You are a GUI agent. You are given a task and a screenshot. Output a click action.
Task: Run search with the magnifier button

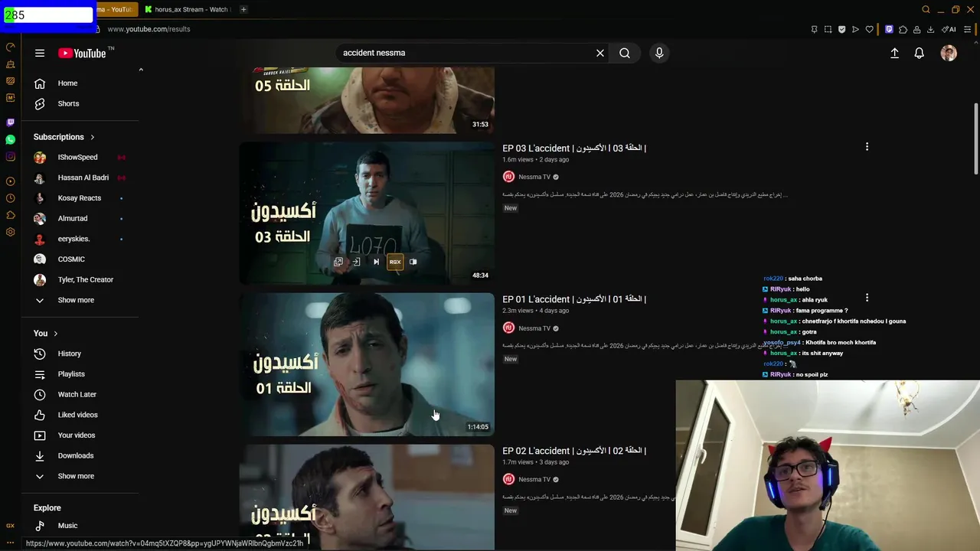click(625, 53)
